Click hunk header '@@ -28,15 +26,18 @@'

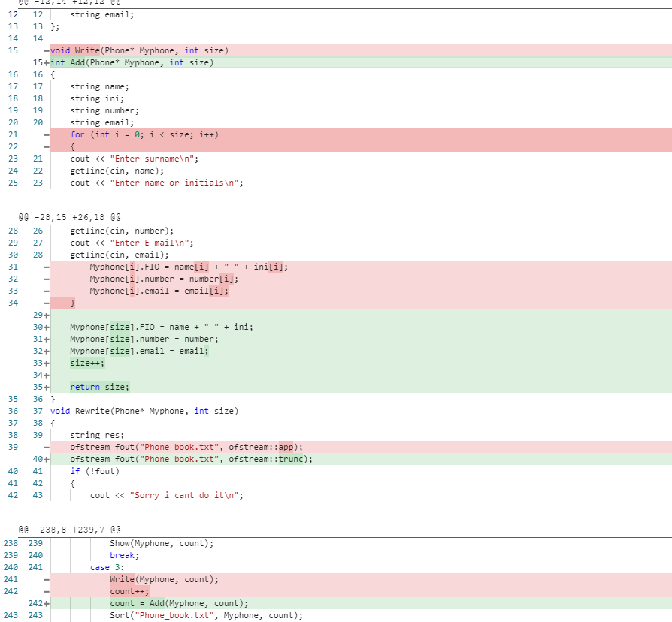click(x=69, y=217)
